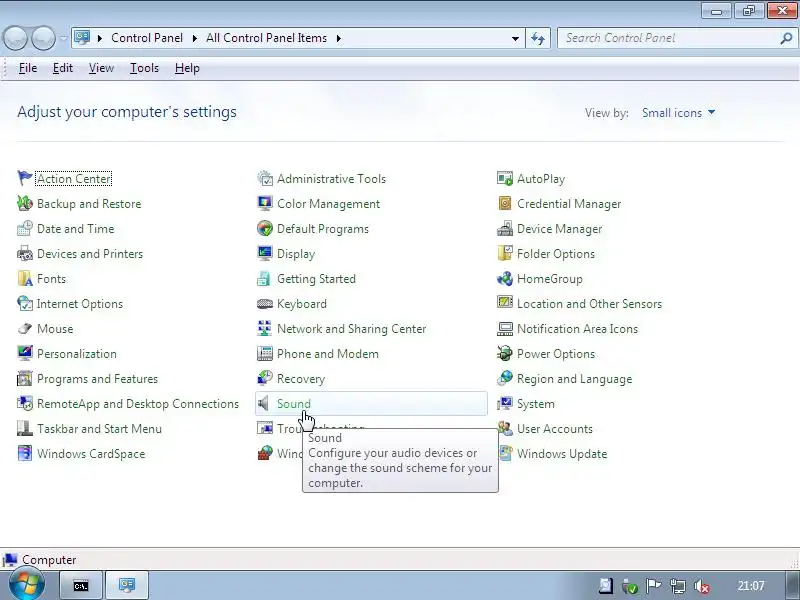The width and height of the screenshot is (800, 600).
Task: Click the Network and Sharing Center icon
Action: pyautogui.click(x=265, y=328)
